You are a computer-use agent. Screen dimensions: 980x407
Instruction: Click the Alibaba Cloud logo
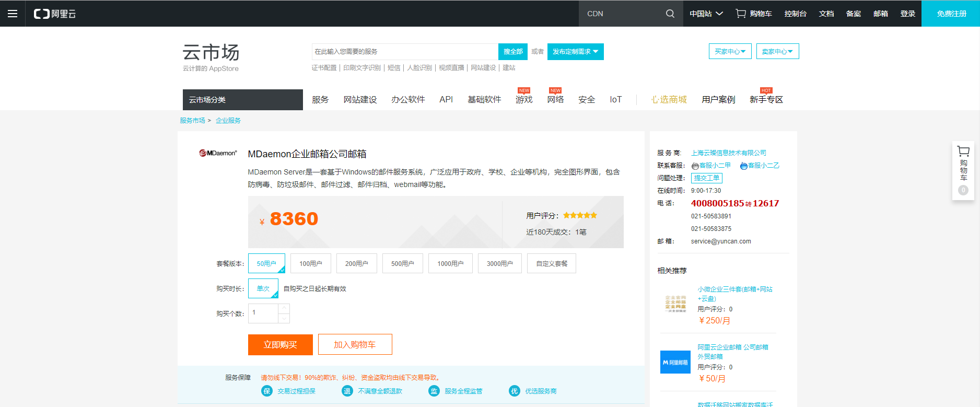[x=55, y=14]
